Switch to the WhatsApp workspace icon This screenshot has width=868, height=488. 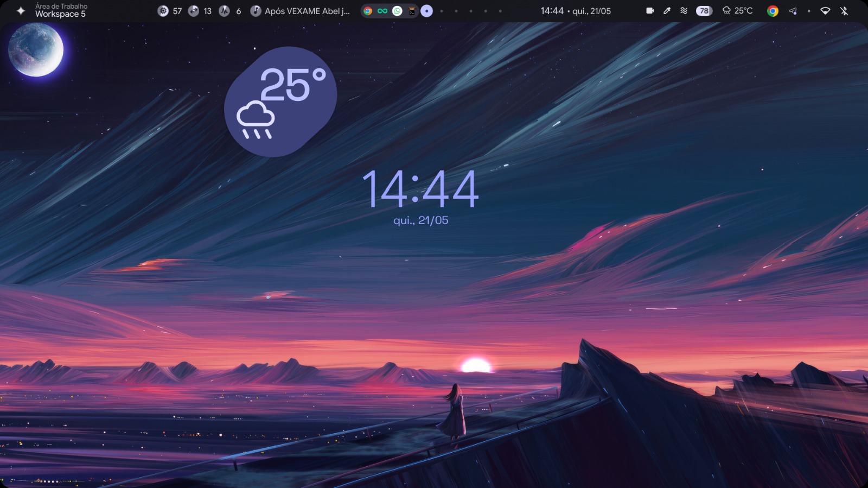tap(397, 11)
